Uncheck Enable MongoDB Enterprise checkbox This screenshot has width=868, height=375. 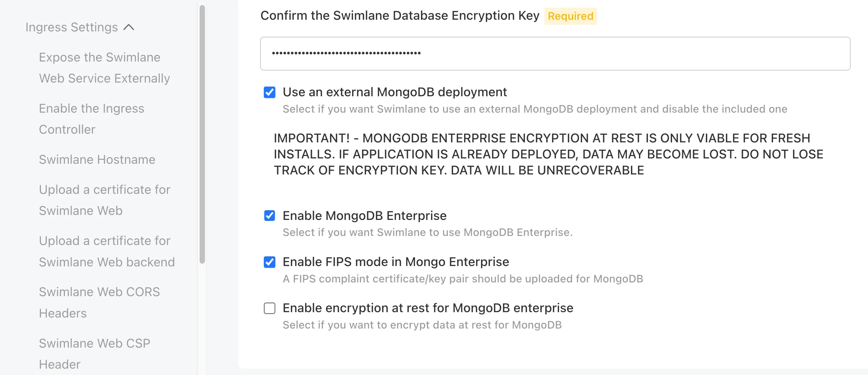point(269,216)
